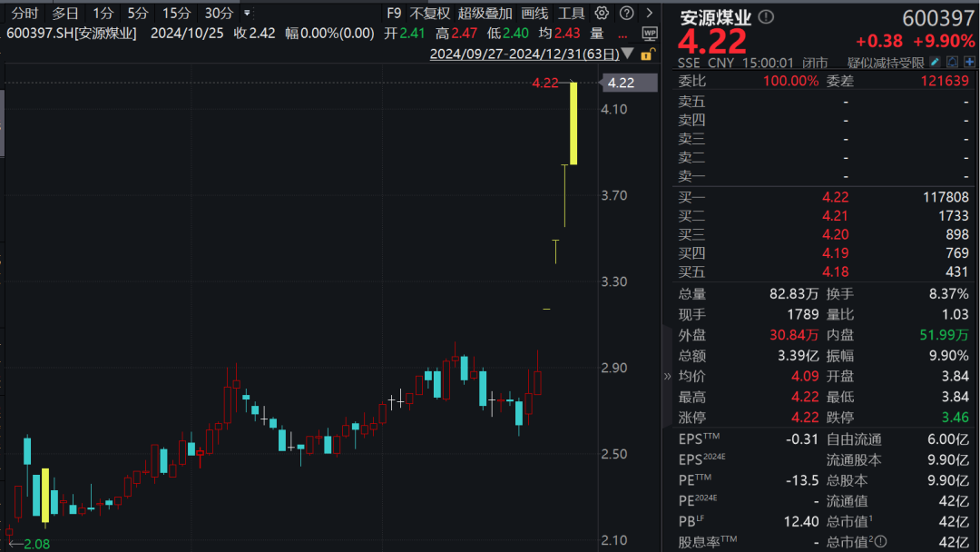Click 买二 bid price 4.21

click(835, 216)
